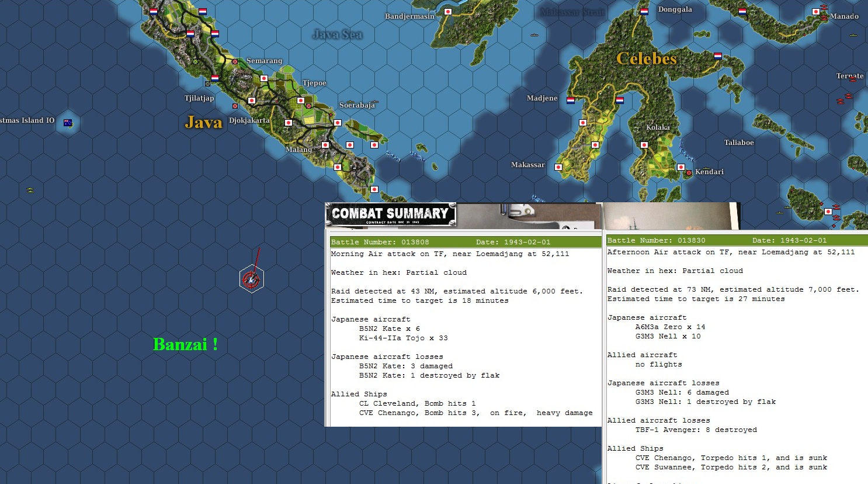This screenshot has height=484, width=868.
Task: Click the Celebes island label
Action: pyautogui.click(x=647, y=58)
